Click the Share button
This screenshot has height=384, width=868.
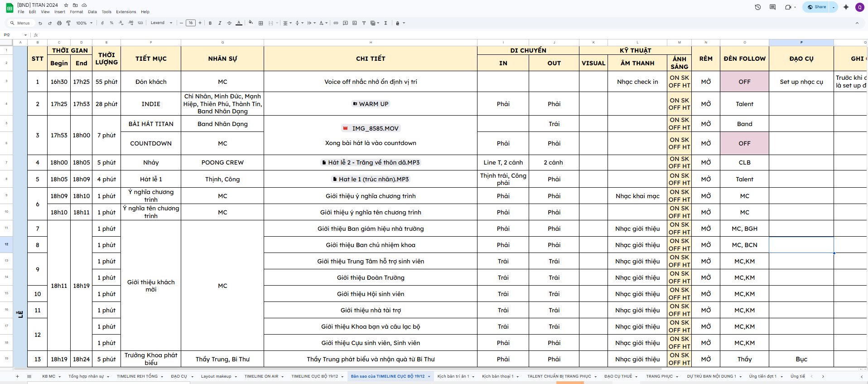pos(817,7)
